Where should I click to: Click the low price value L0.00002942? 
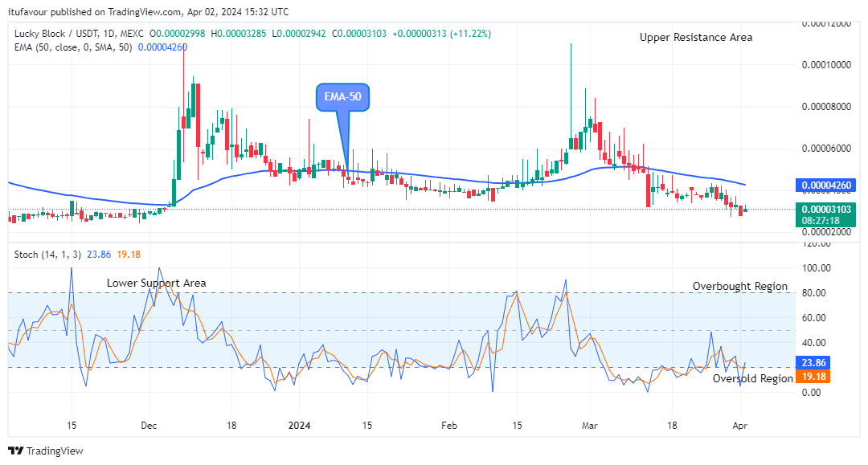pyautogui.click(x=299, y=34)
